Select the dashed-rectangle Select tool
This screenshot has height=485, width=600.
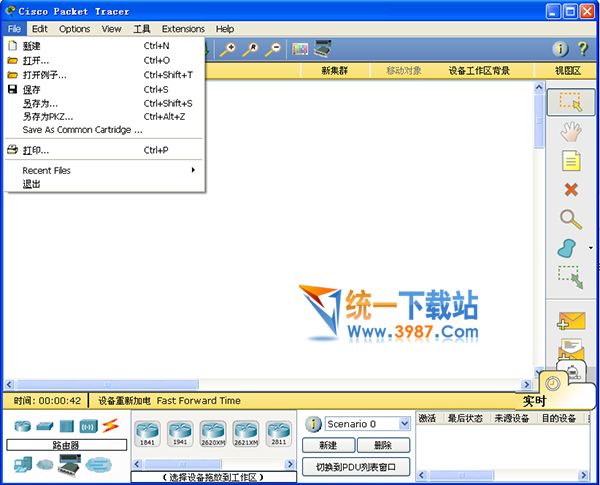(x=570, y=102)
